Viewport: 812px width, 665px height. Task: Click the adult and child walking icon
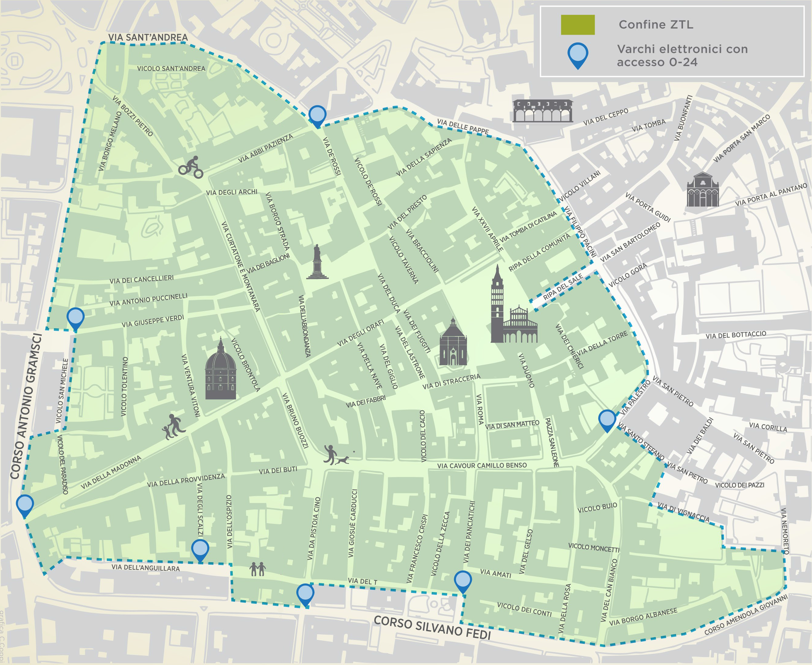tap(173, 427)
